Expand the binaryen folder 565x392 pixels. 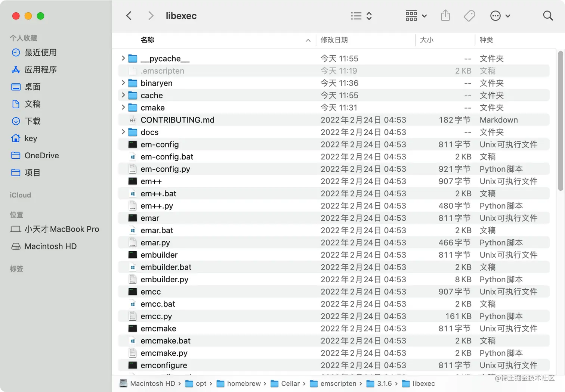tap(123, 83)
